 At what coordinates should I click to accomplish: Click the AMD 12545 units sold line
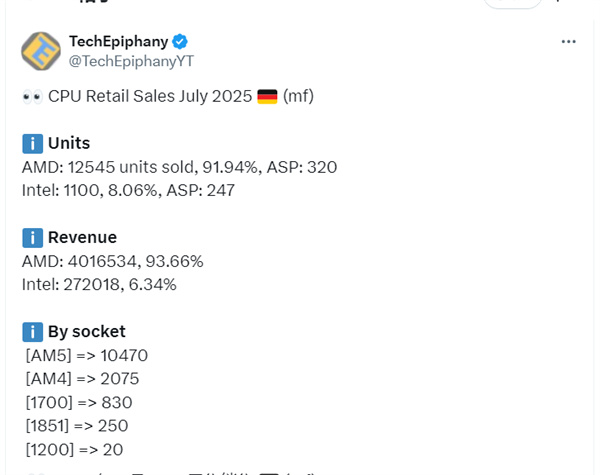[x=179, y=167]
